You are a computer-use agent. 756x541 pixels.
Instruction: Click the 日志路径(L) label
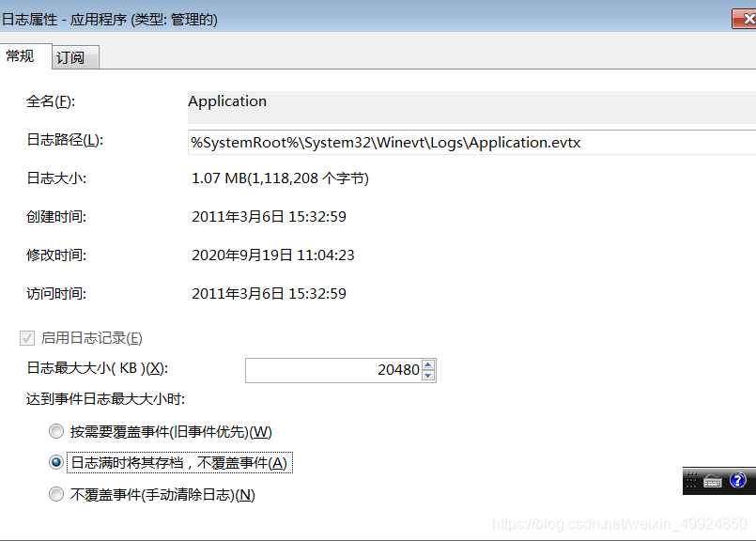[64, 140]
